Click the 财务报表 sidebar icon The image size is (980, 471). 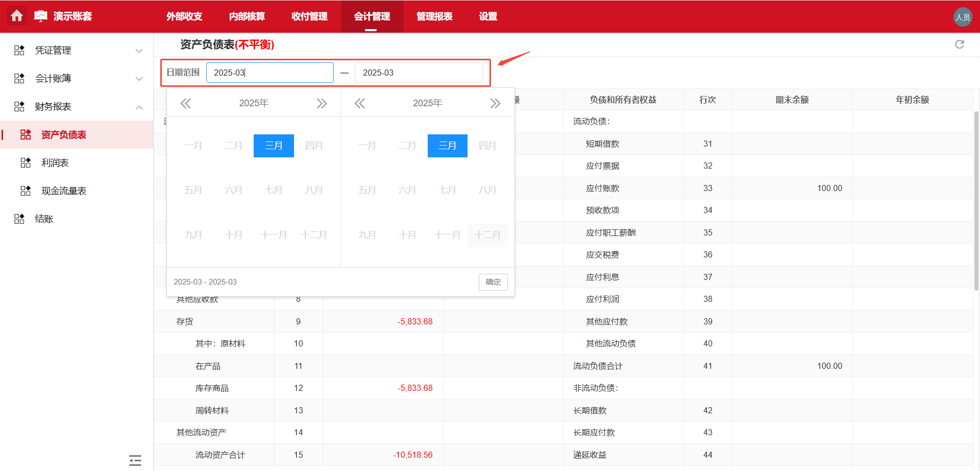(x=19, y=106)
